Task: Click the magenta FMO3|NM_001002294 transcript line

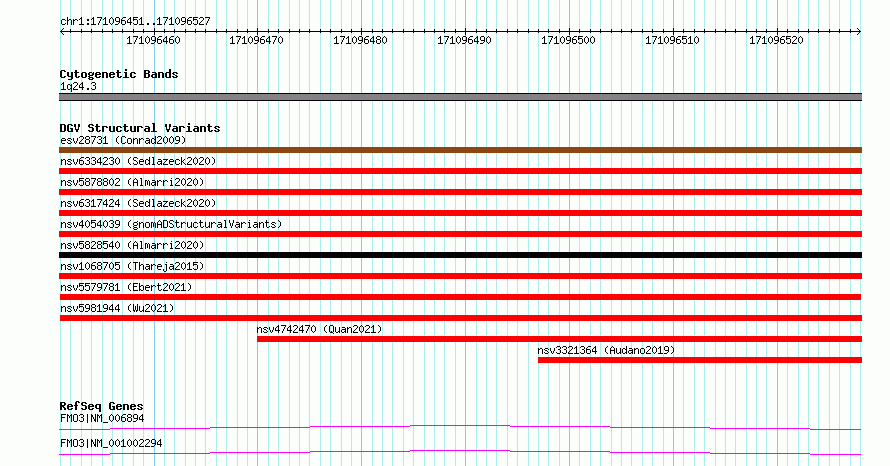Action: (x=460, y=452)
